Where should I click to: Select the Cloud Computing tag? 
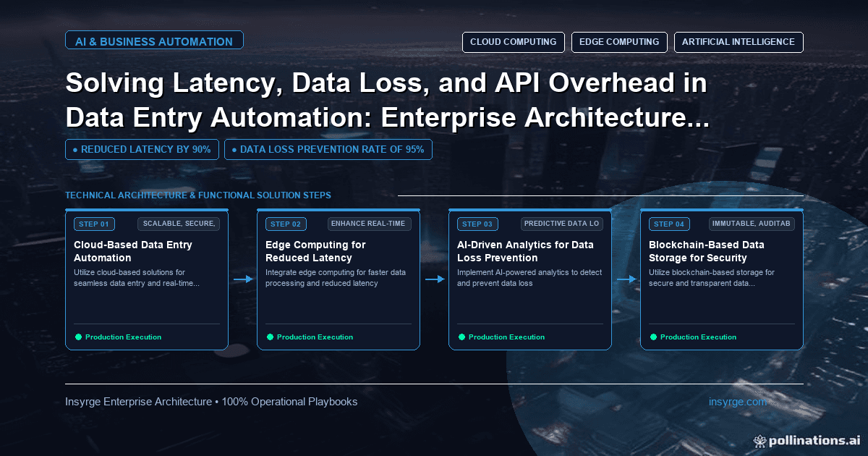coord(513,42)
